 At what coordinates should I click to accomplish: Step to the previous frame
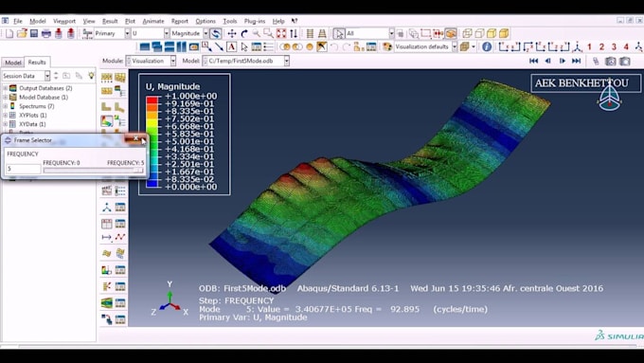click(548, 61)
